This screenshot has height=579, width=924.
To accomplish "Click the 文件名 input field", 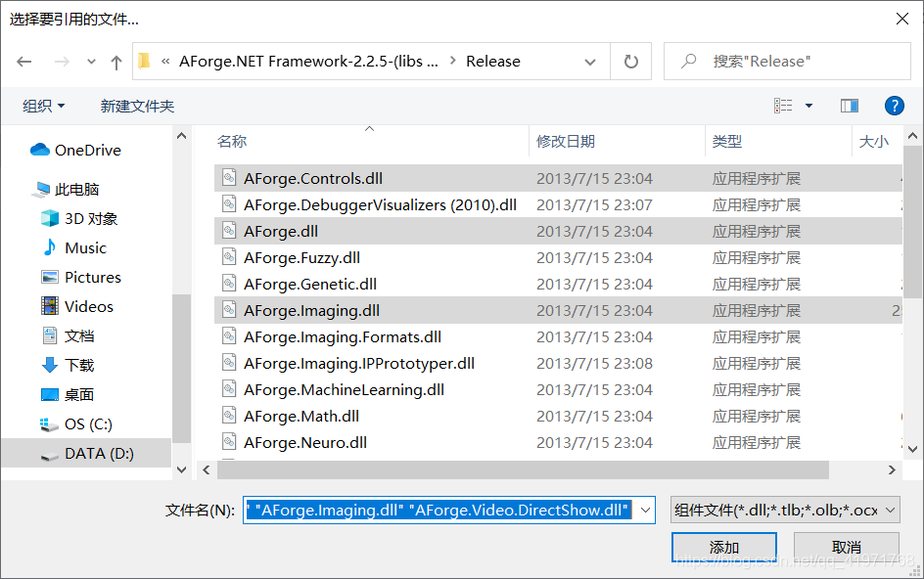I will tap(439, 511).
